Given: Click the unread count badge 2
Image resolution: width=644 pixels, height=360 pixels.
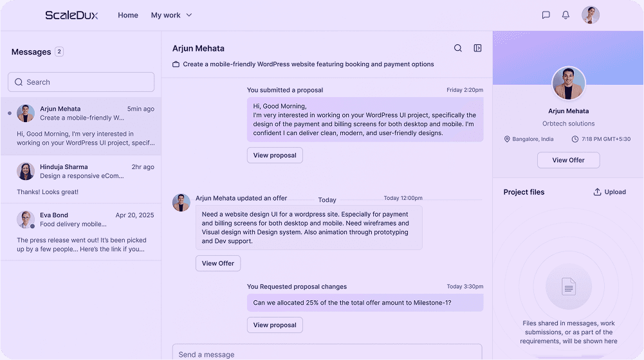Looking at the screenshot, I should pos(59,51).
